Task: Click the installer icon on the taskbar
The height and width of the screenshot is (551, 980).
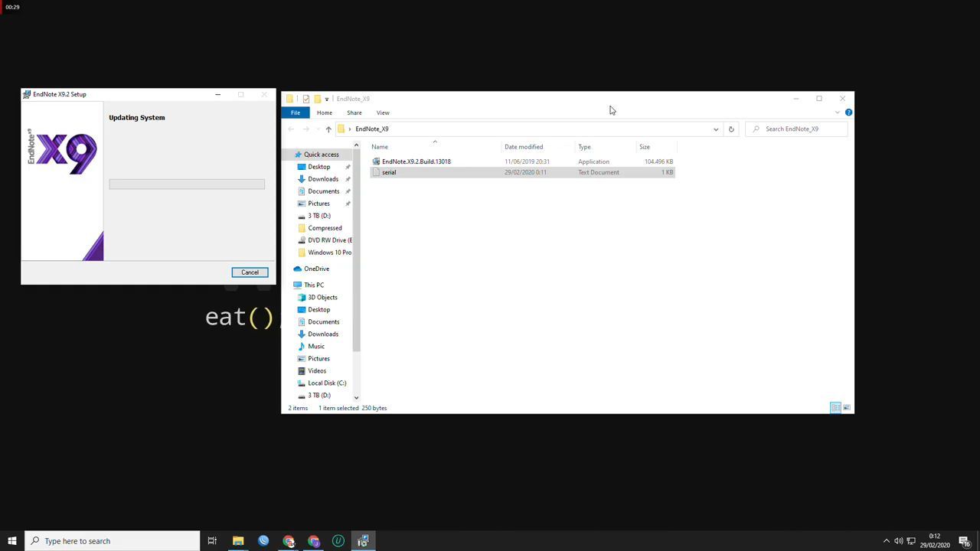Action: (363, 541)
